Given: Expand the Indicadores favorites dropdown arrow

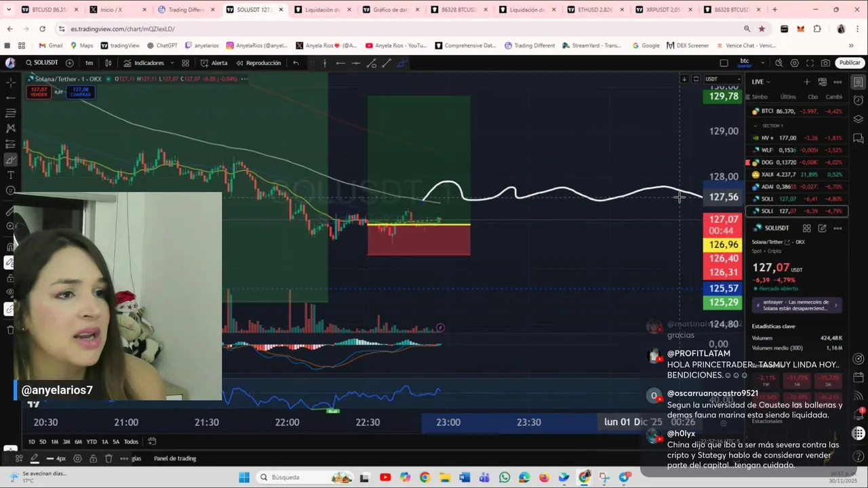Looking at the screenshot, I should tap(172, 62).
